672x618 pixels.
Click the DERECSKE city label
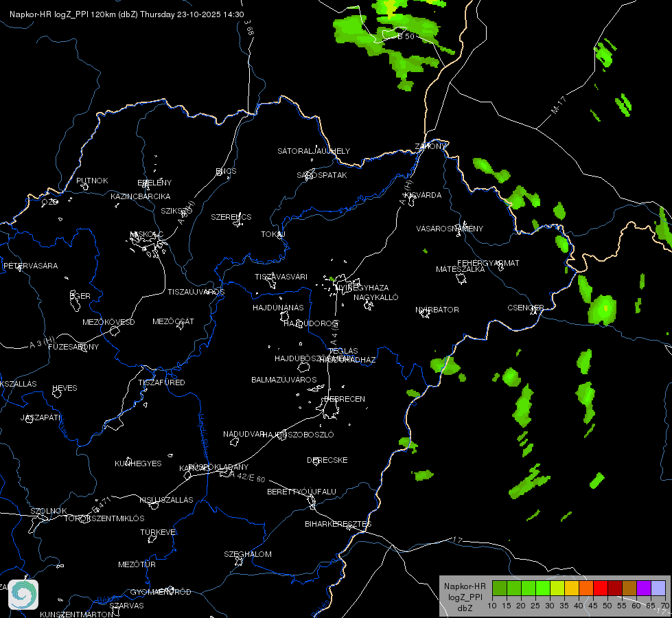327,460
